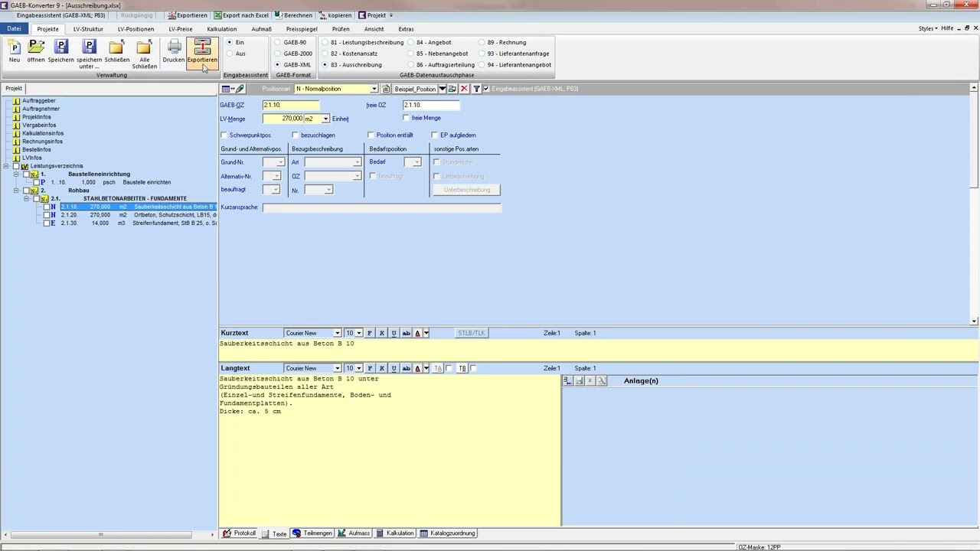Switch to Kalkulation ribbon tab

[x=222, y=29]
